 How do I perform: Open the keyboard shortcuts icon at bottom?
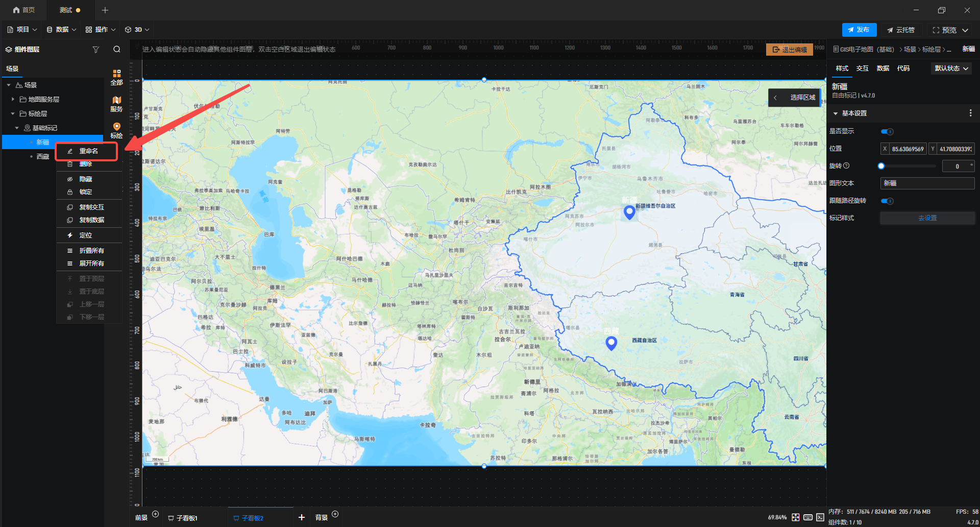coord(808,517)
